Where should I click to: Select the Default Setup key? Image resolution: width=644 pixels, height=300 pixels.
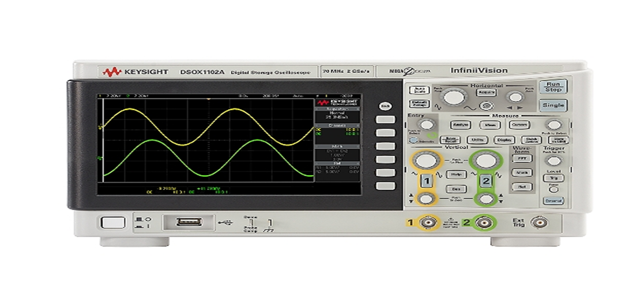(419, 104)
